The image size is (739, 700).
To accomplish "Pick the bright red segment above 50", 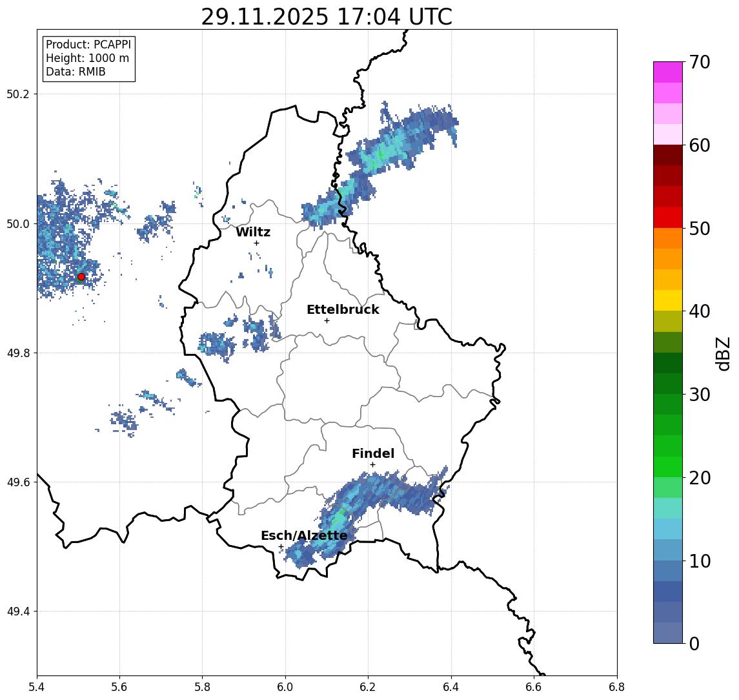I will click(668, 218).
